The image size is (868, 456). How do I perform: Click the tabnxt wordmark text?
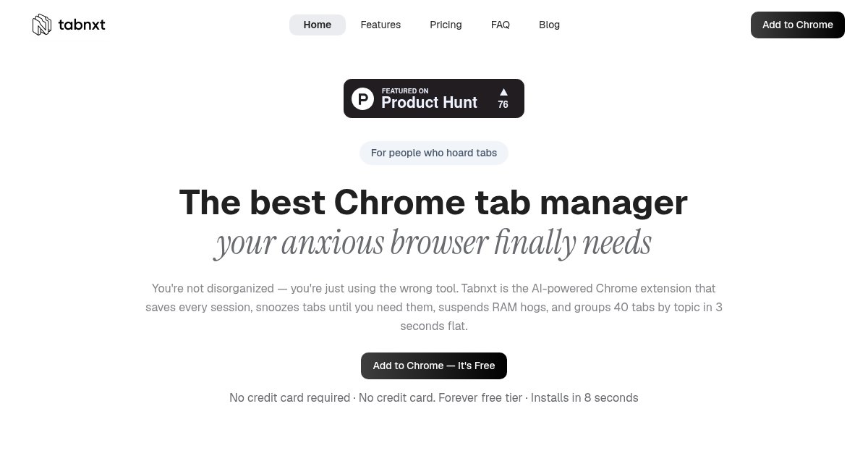[82, 25]
